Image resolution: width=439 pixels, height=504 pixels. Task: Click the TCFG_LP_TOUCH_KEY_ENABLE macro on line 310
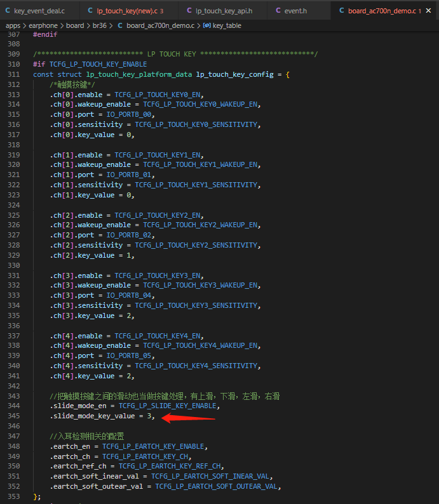tap(98, 64)
